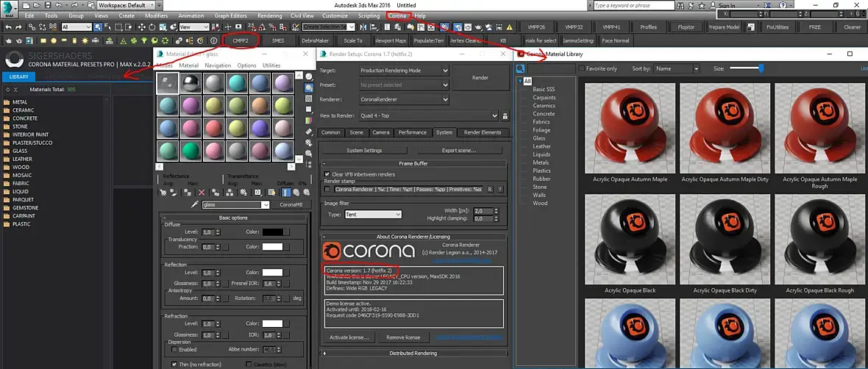Click the lock icon beside View to Render
The image size is (868, 369).
pyautogui.click(x=505, y=115)
